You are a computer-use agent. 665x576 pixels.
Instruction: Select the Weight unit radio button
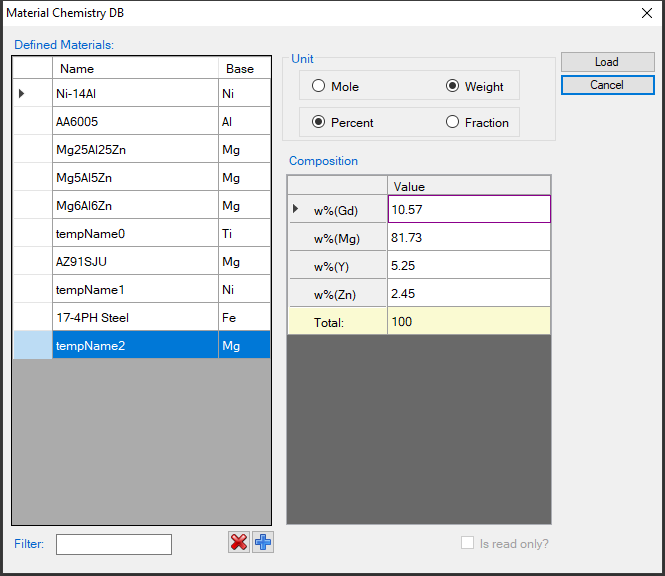click(x=452, y=86)
